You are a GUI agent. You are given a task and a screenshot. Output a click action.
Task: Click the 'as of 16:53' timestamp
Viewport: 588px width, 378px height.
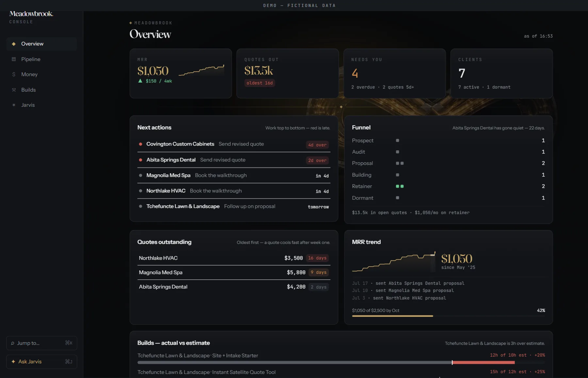(x=538, y=36)
